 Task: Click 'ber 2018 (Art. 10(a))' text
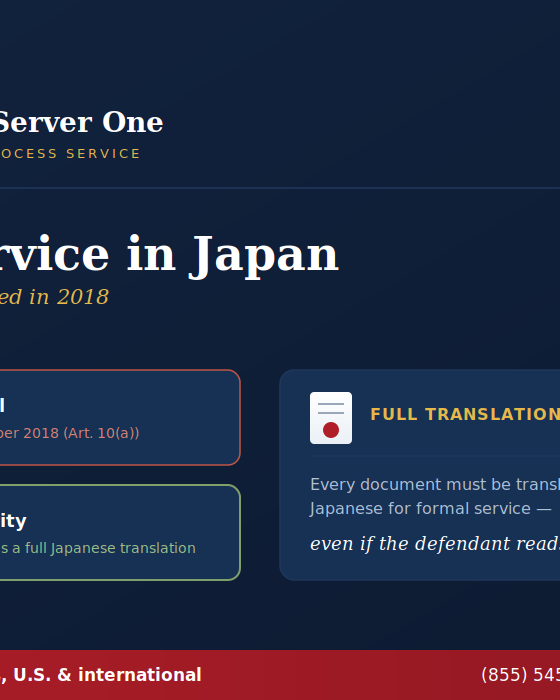click(x=69, y=433)
